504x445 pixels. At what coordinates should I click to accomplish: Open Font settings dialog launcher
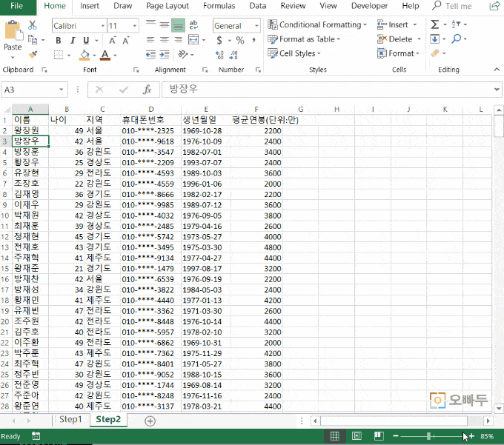tap(136, 70)
